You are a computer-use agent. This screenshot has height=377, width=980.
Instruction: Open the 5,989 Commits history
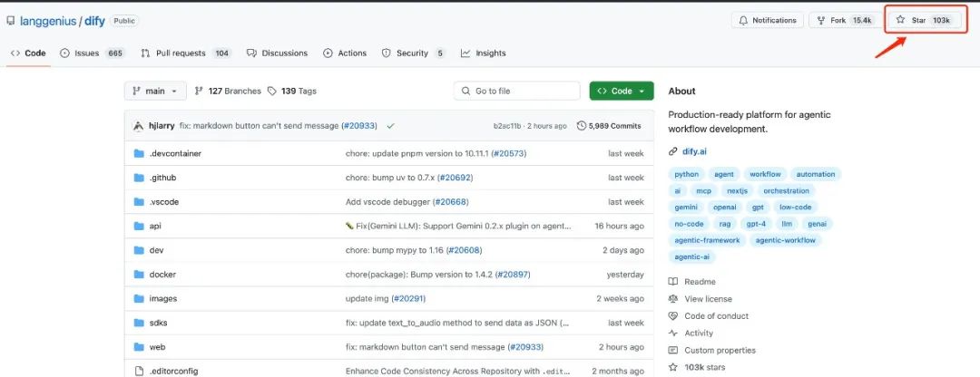pos(610,126)
